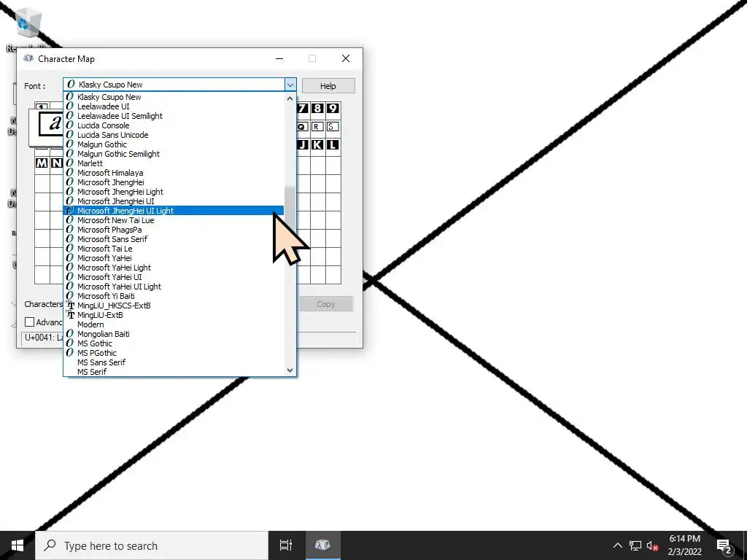Pick Microsoft JhengHei Light font

[x=174, y=192]
